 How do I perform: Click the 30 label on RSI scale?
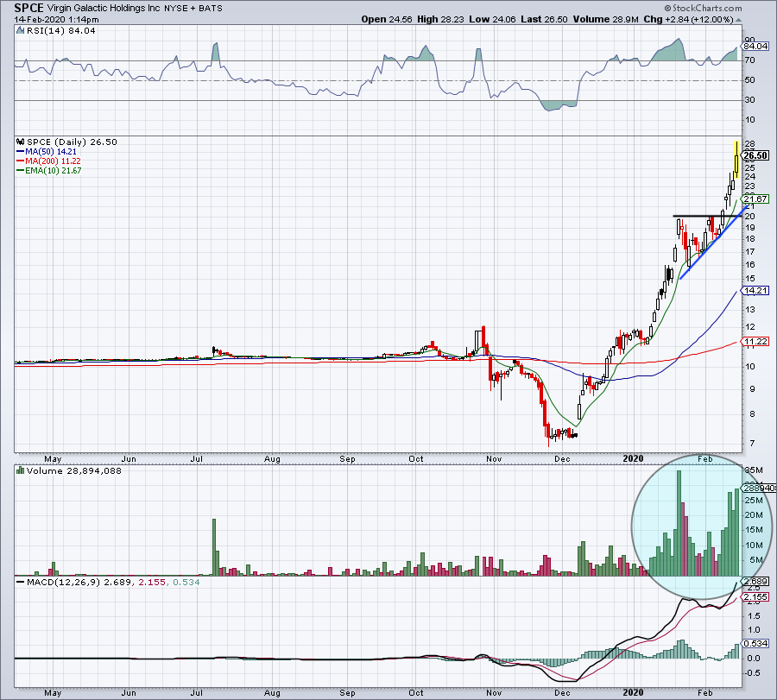[x=749, y=99]
